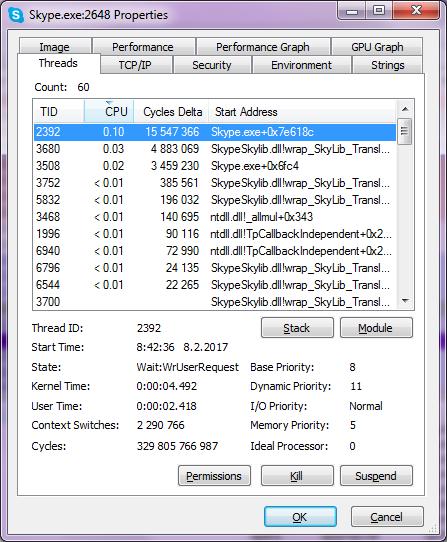Switch to the Strings tab

click(388, 65)
